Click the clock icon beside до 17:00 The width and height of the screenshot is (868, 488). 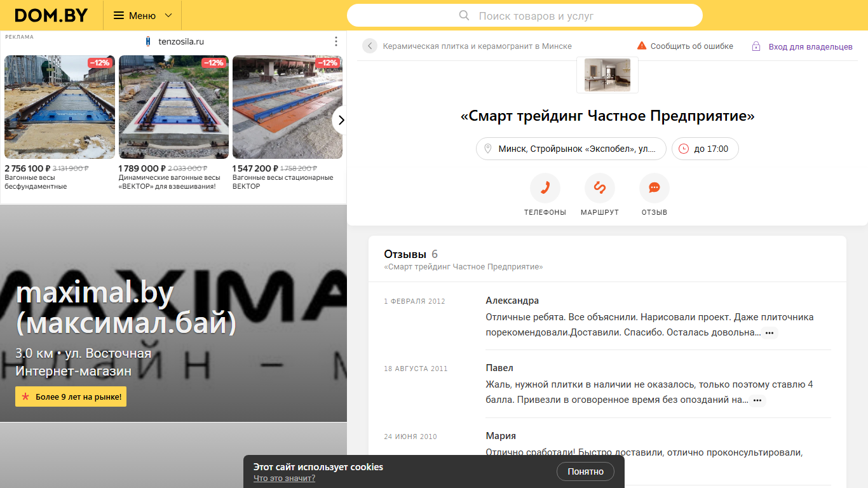684,149
